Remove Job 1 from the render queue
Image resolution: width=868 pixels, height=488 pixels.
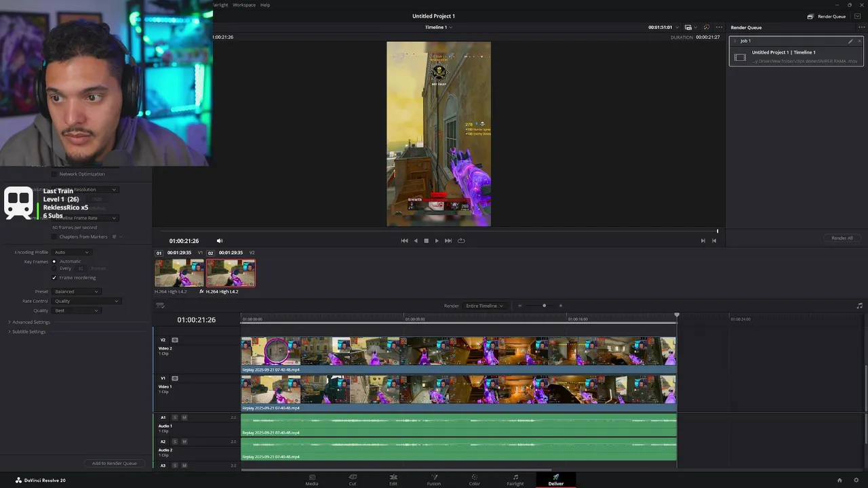click(859, 41)
